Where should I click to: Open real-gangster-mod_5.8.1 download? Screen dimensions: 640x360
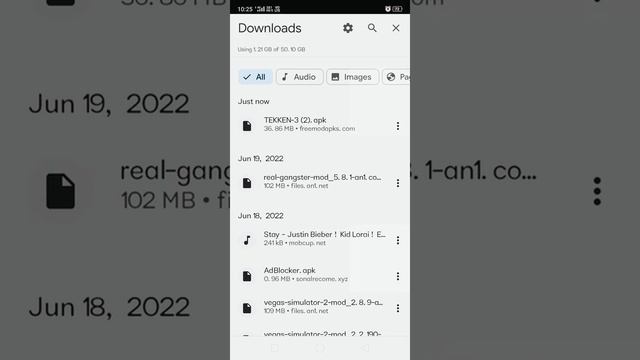[320, 182]
